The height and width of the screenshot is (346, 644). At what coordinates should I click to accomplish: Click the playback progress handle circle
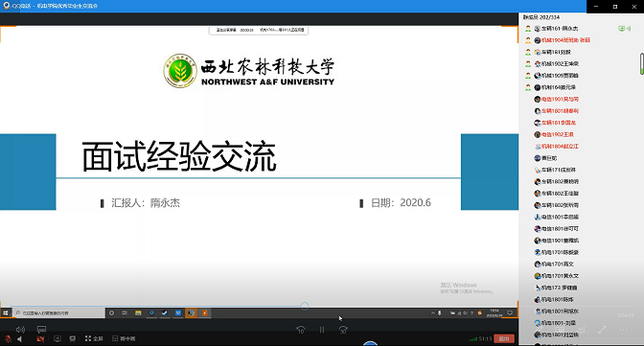pos(305,306)
